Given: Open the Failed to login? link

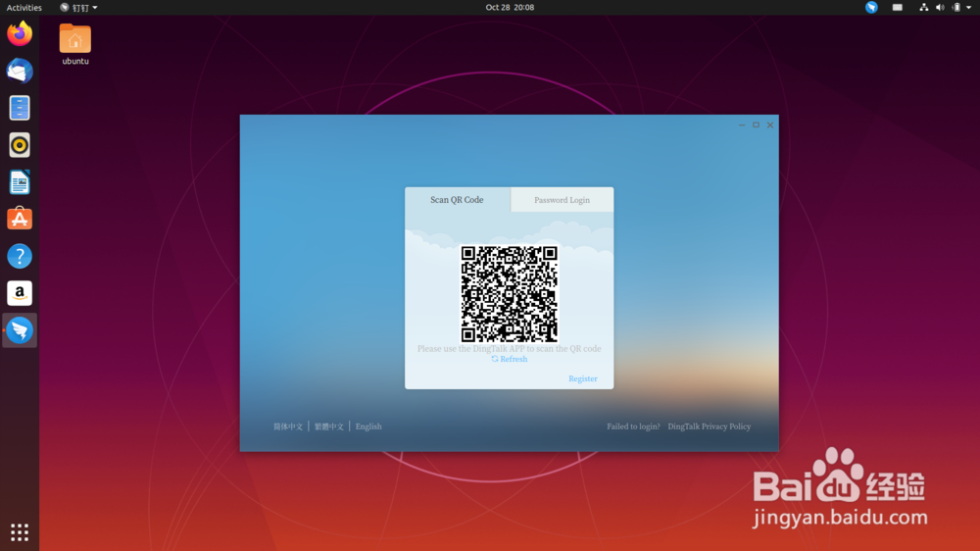Looking at the screenshot, I should [633, 426].
